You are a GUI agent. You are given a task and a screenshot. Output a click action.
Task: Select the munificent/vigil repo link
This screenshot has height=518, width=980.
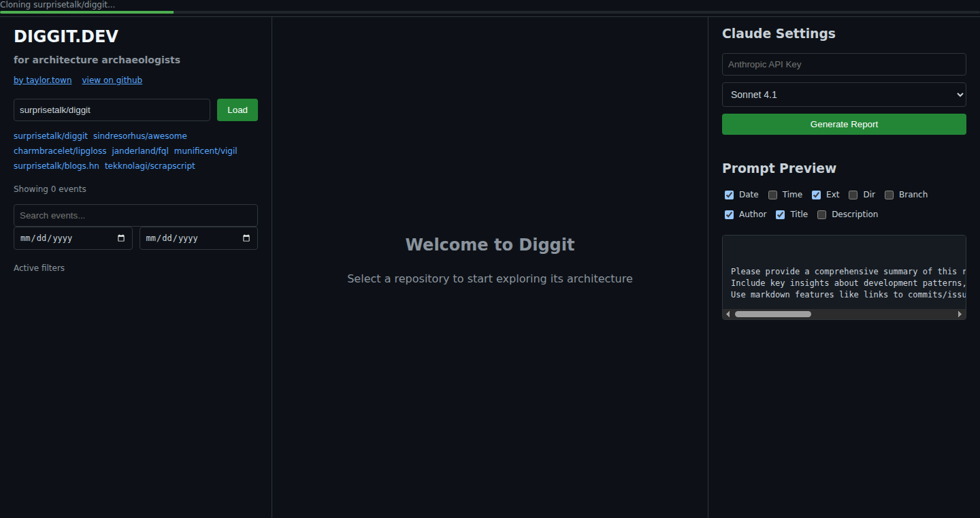point(206,151)
